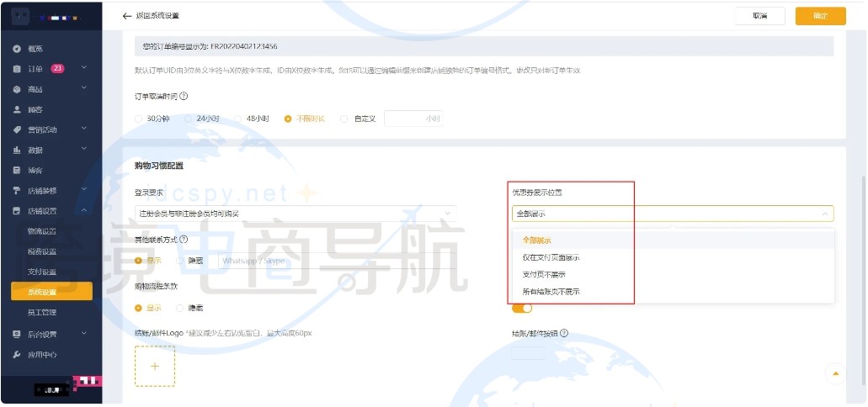This screenshot has width=868, height=407.
Task: Pick 所有结账页不展示 from the dropdown list
Action: (674, 292)
